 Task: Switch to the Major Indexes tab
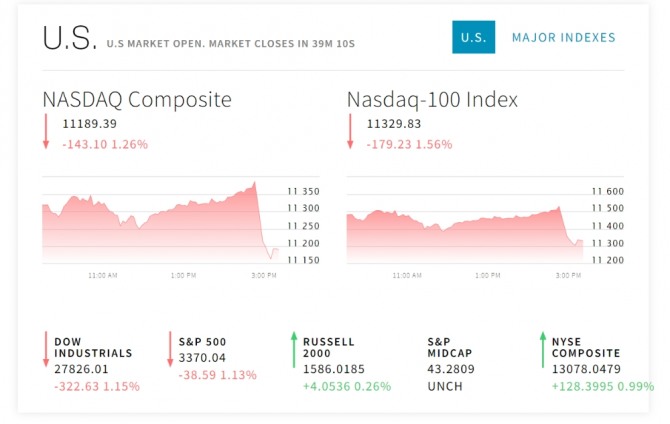[563, 38]
